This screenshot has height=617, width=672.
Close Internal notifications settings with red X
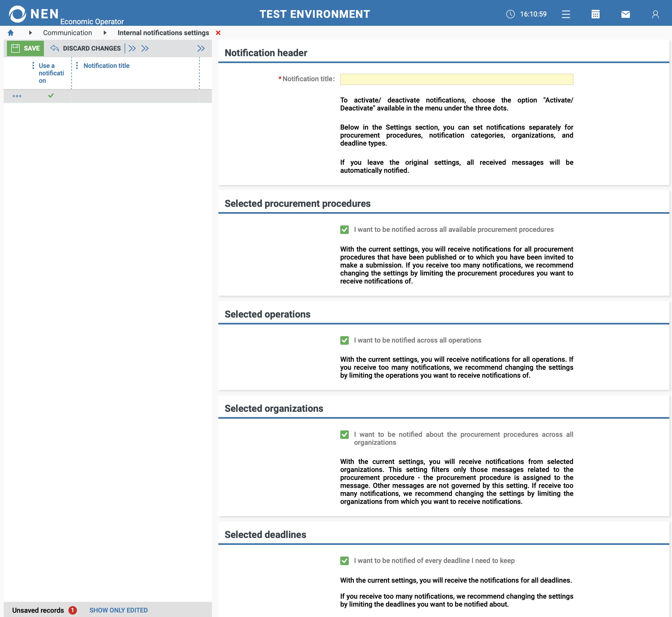(x=218, y=33)
